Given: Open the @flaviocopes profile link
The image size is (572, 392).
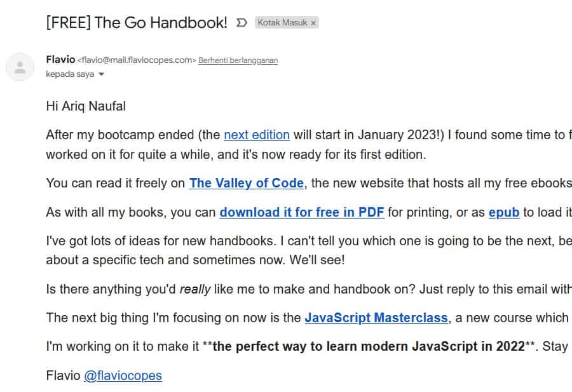Looking at the screenshot, I should [x=123, y=375].
